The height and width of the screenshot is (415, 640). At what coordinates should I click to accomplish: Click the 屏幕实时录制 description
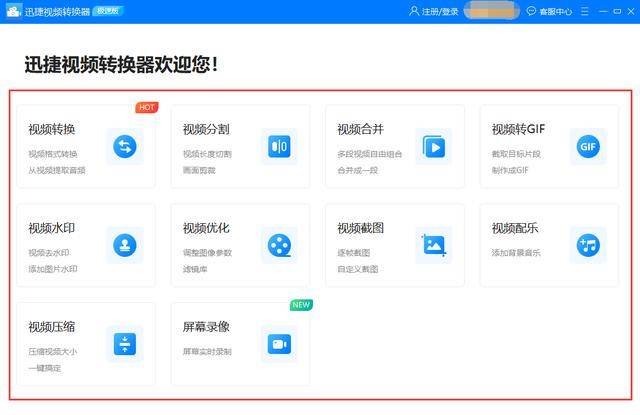[207, 351]
